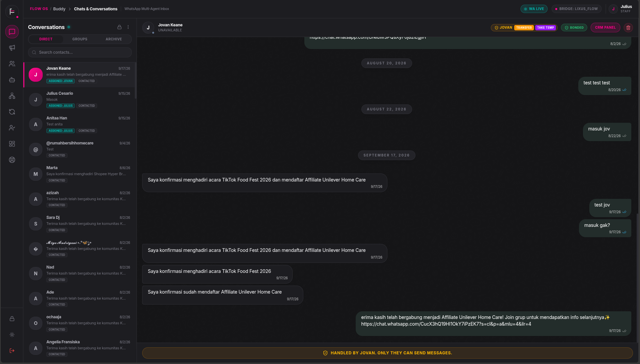Open the grid dashboard icon in sidebar

(12, 144)
